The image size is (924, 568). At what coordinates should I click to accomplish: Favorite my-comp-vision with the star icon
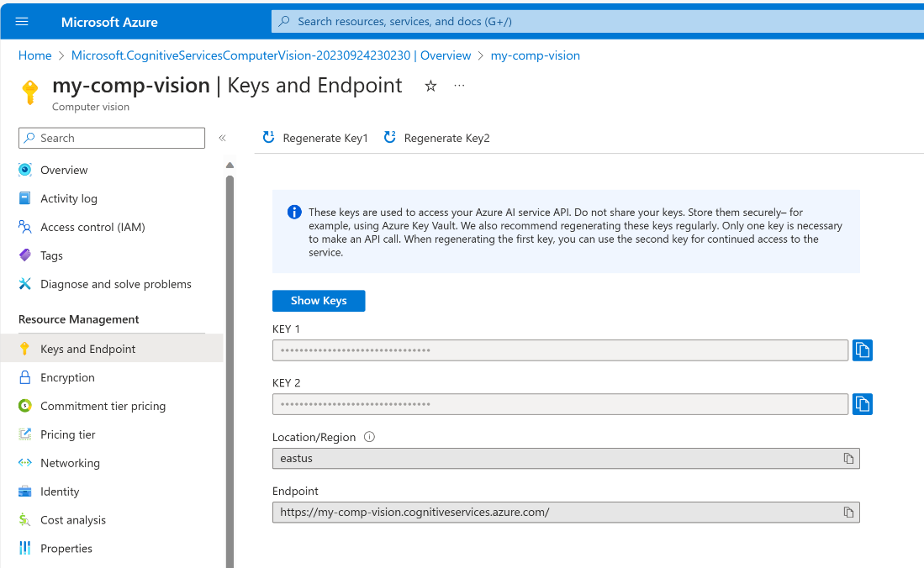pos(430,86)
